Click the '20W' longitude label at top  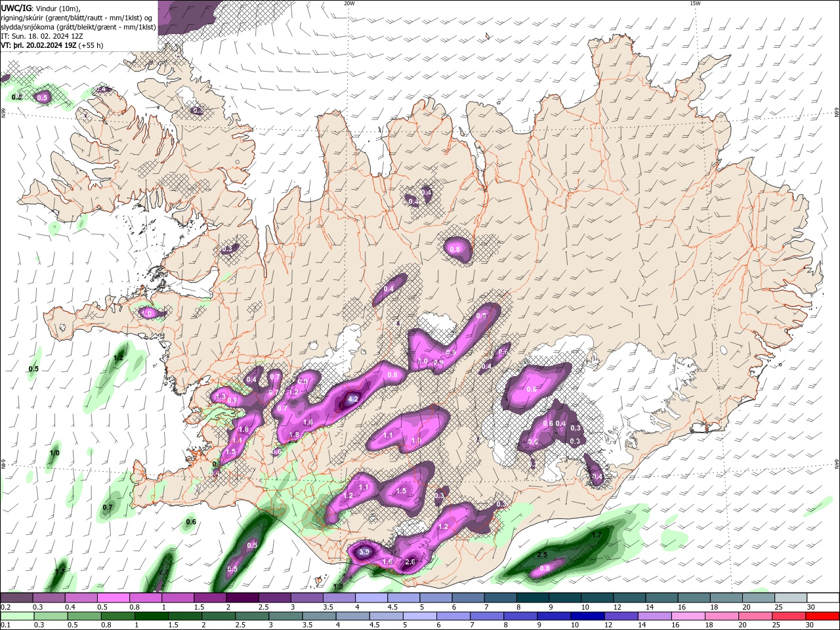(349, 3)
